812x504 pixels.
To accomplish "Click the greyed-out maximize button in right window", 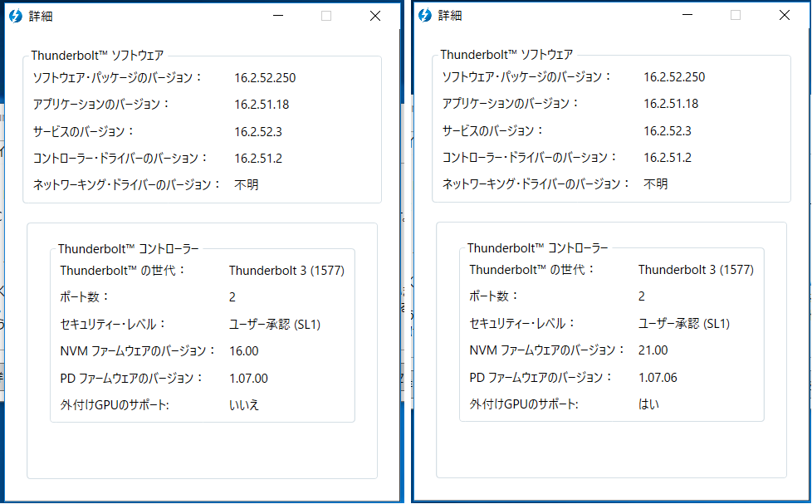I will (736, 15).
